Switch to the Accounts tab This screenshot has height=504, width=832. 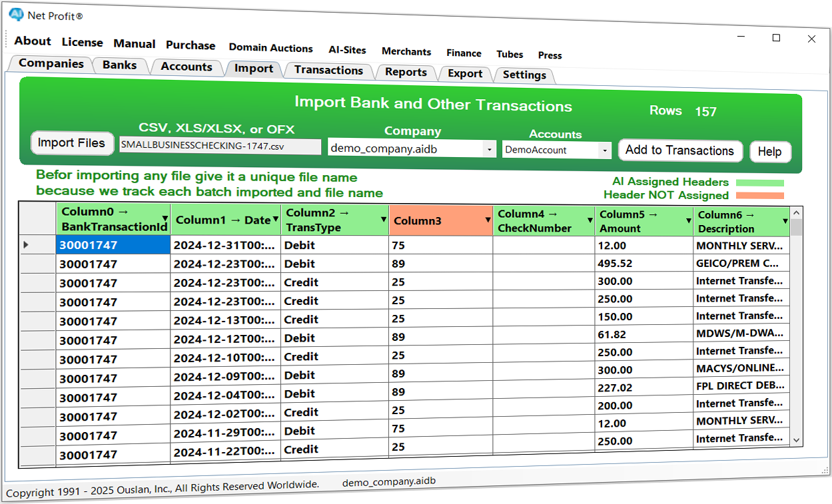point(187,67)
